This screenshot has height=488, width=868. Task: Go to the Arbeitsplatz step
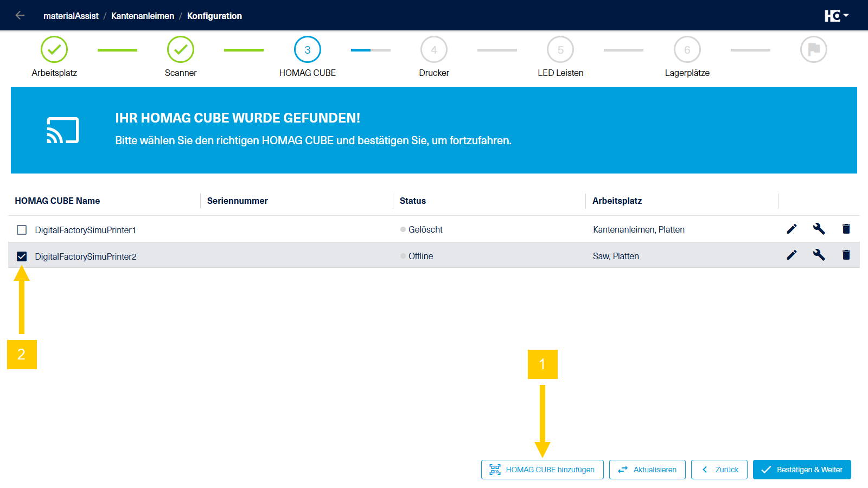pyautogui.click(x=54, y=49)
